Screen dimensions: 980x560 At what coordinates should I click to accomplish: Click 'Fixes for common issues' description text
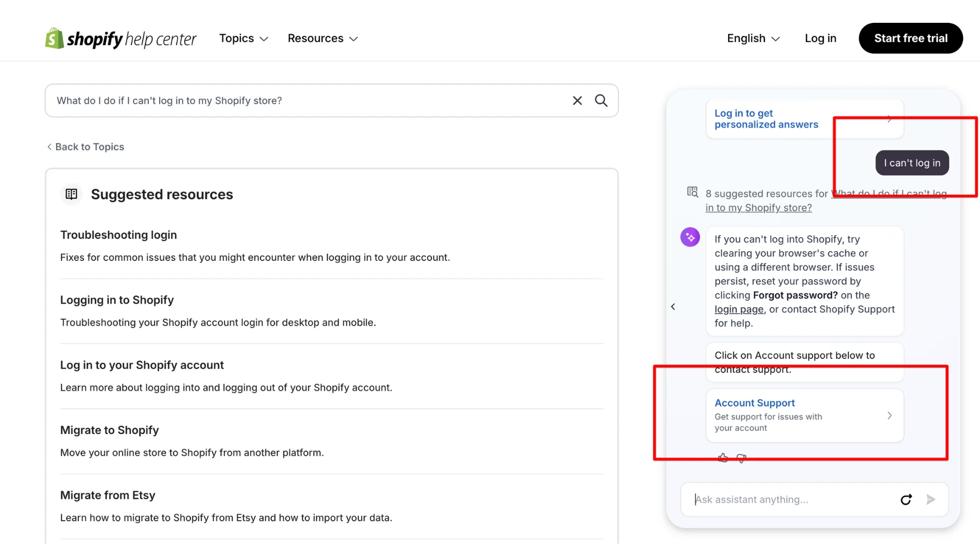pos(255,258)
